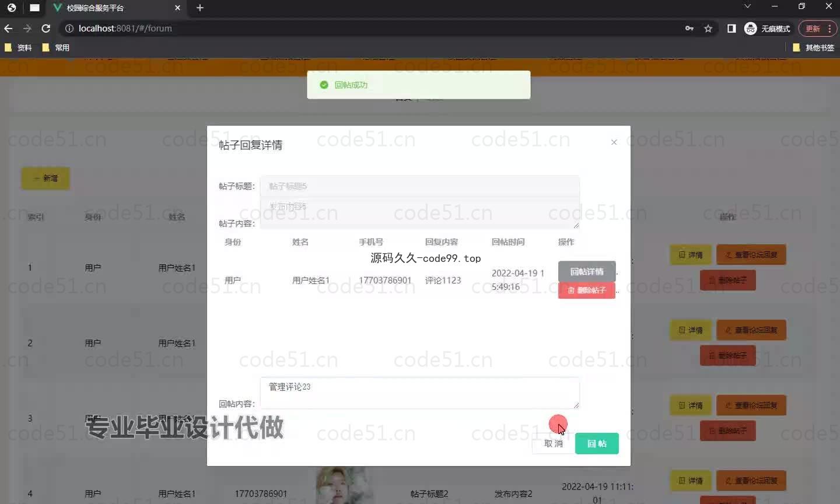Bookmark this page with star icon
The width and height of the screenshot is (840, 504).
point(708,28)
